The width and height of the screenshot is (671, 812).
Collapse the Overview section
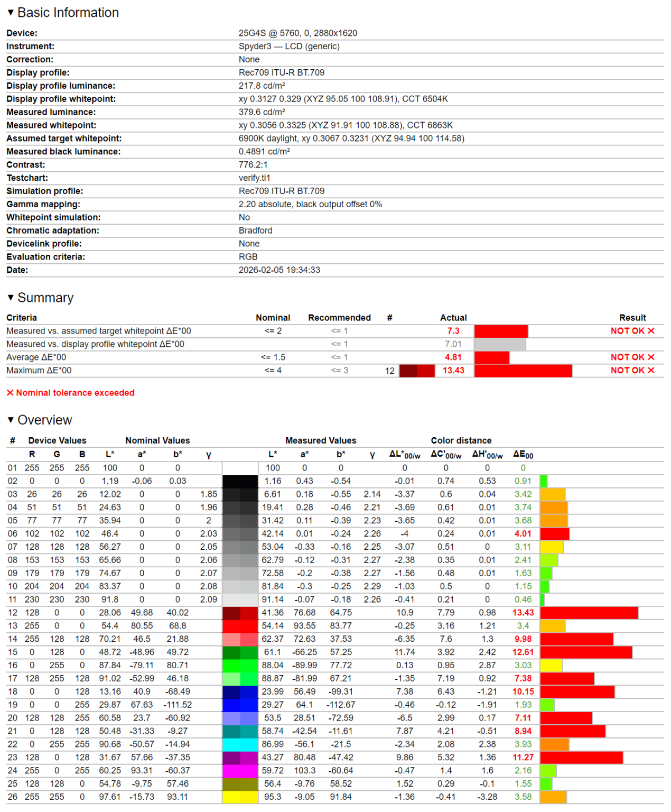pyautogui.click(x=11, y=420)
